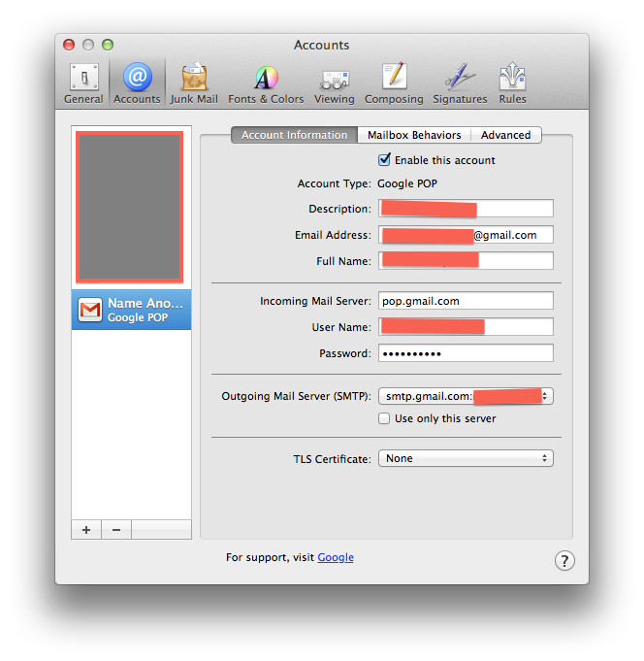Click the Description input field
Image resolution: width=644 pixels, height=661 pixels.
(x=466, y=209)
